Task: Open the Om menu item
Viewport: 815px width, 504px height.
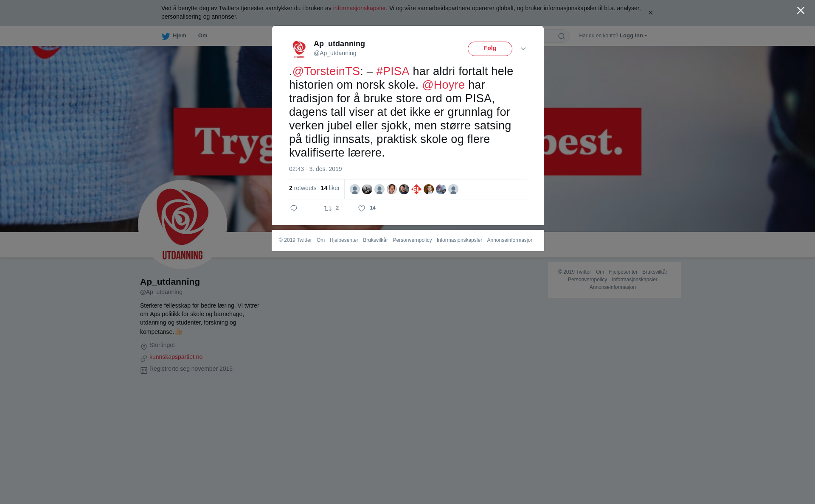Action: 202,36
